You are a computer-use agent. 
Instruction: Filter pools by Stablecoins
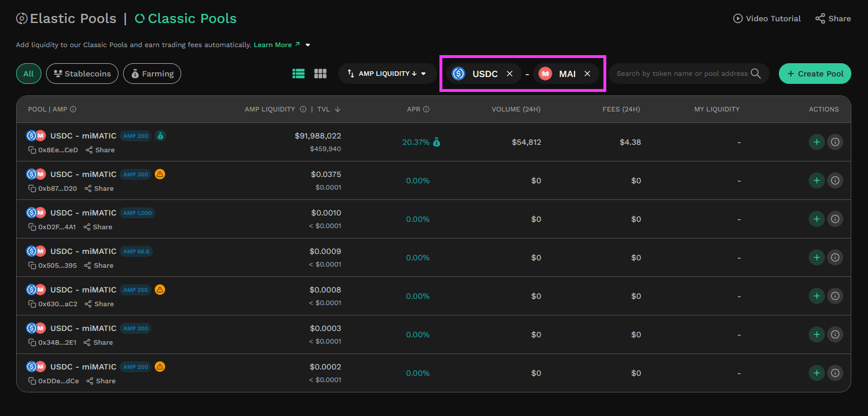pos(82,74)
